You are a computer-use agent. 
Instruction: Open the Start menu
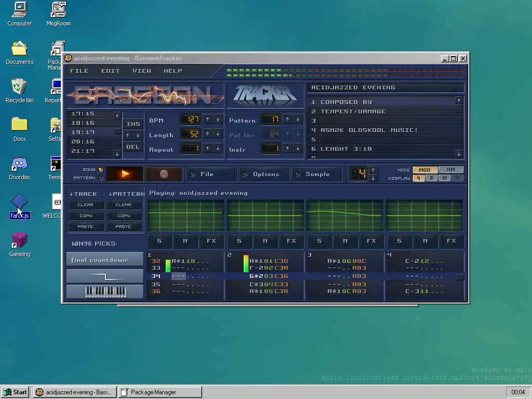click(x=16, y=392)
